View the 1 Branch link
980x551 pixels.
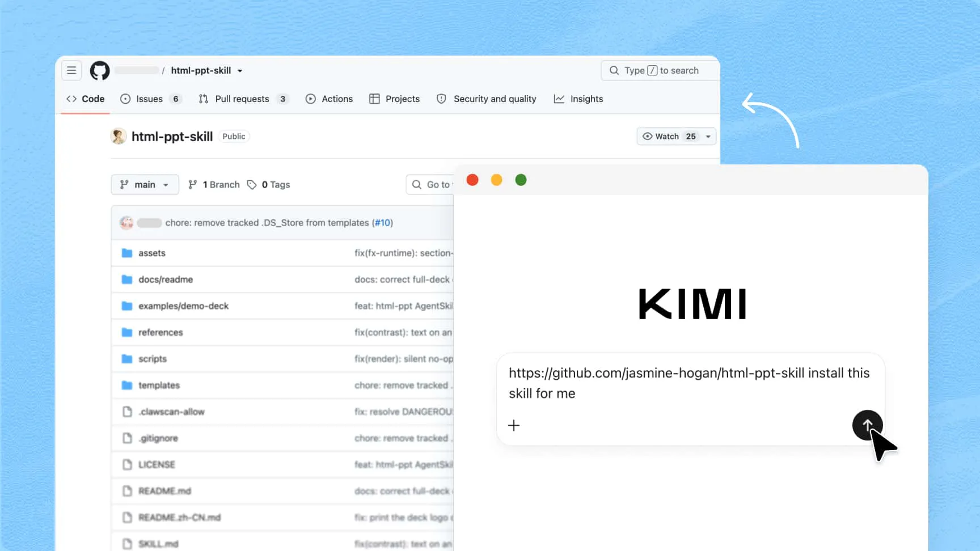pyautogui.click(x=214, y=185)
